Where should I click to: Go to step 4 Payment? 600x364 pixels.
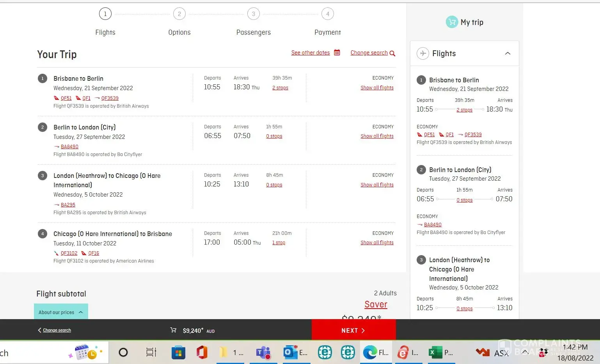tap(328, 14)
